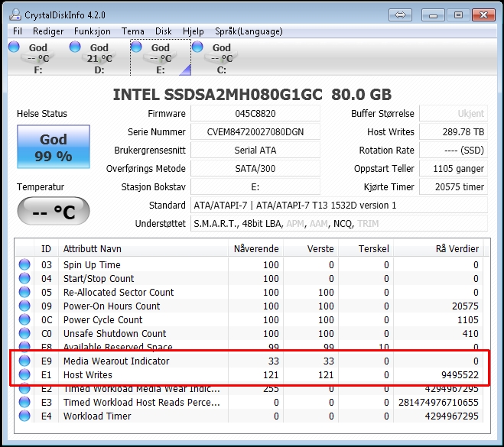Screen dimensions: 504x447
Task: Select the Media Wearout Indicator attribute name
Action: (x=116, y=361)
